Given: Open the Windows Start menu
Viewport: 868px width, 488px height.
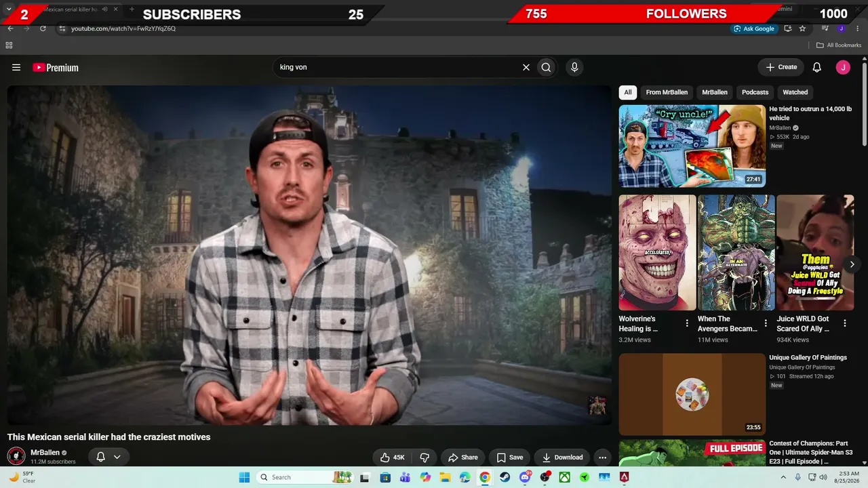Looking at the screenshot, I should coord(244,477).
